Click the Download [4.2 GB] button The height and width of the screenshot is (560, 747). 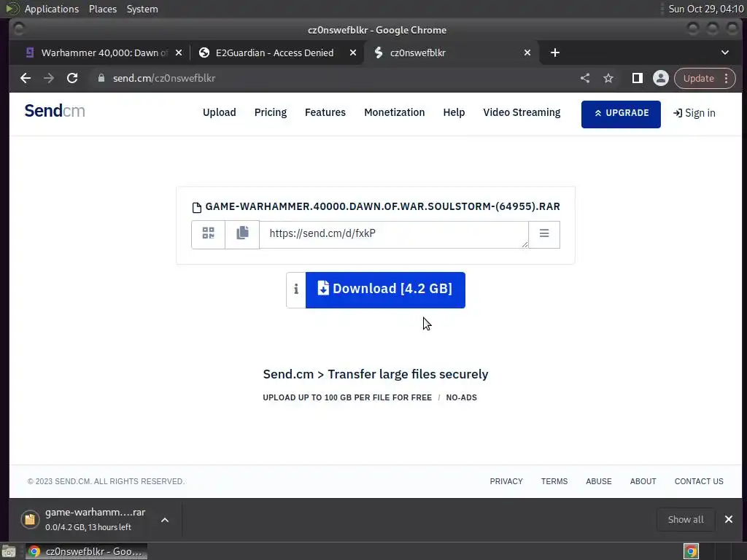click(x=385, y=289)
